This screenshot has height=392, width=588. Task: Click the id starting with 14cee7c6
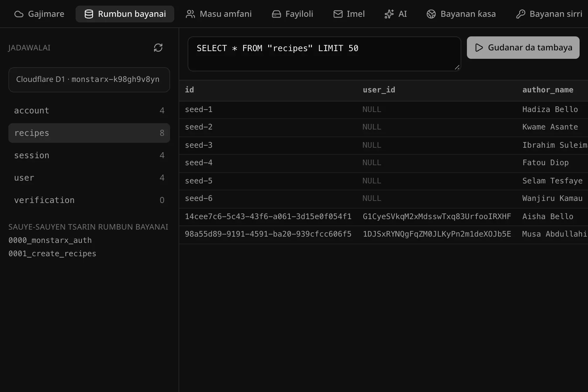pos(268,217)
